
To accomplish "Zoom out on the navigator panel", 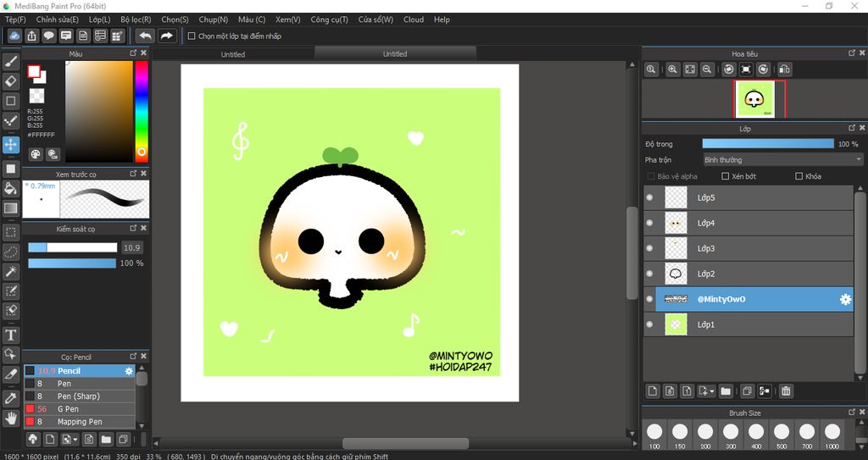I will [707, 69].
